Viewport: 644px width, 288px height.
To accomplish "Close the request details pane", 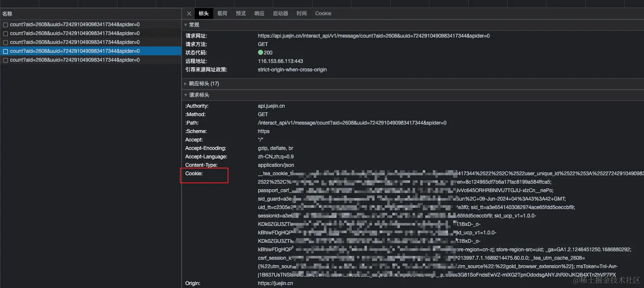I will (189, 14).
